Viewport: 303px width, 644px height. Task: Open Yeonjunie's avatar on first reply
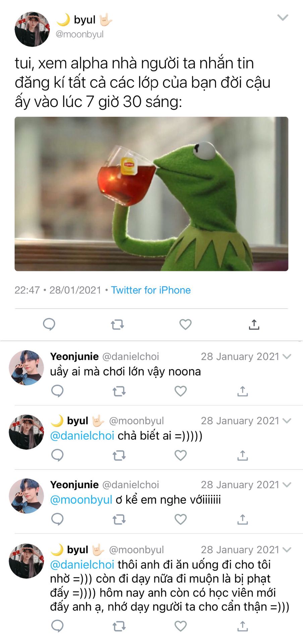26,368
